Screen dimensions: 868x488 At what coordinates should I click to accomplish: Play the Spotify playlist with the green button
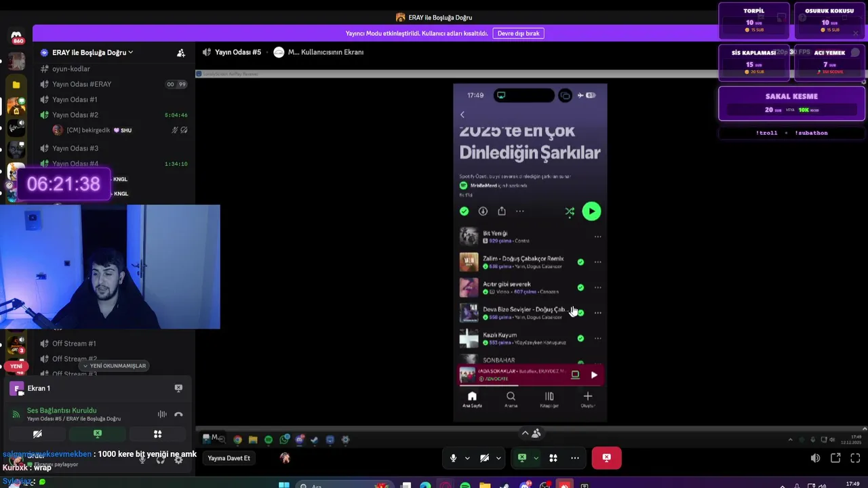coord(591,211)
